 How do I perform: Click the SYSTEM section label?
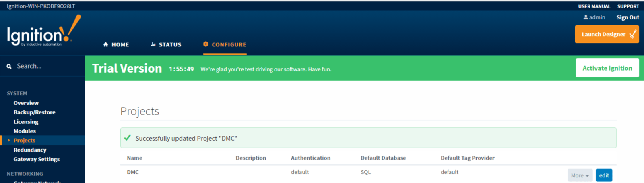(17, 93)
